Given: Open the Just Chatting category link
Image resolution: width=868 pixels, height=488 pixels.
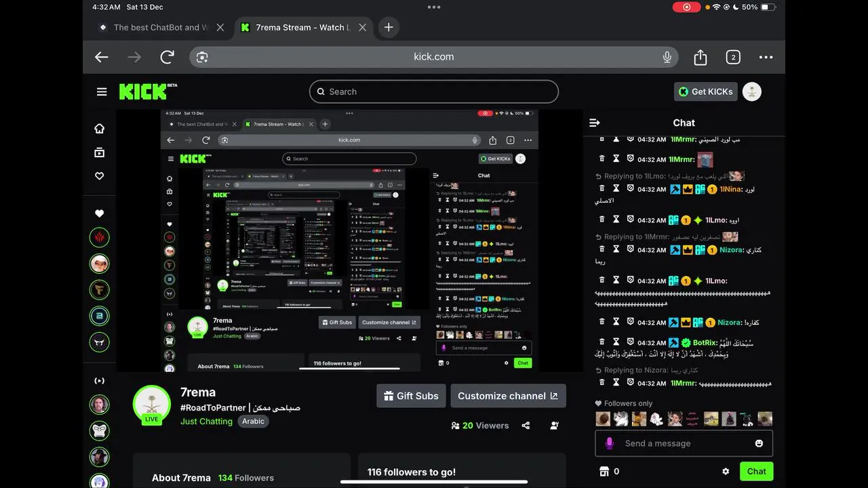Looking at the screenshot, I should point(206,421).
